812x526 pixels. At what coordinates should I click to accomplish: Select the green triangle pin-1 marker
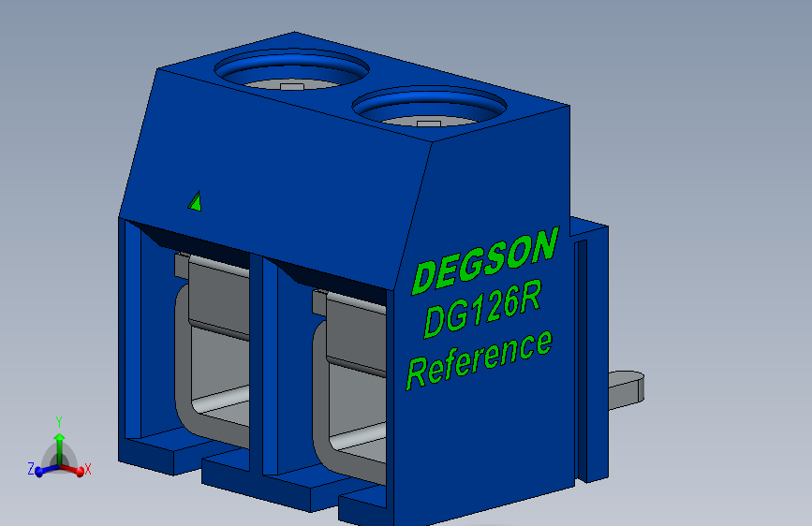tap(195, 201)
